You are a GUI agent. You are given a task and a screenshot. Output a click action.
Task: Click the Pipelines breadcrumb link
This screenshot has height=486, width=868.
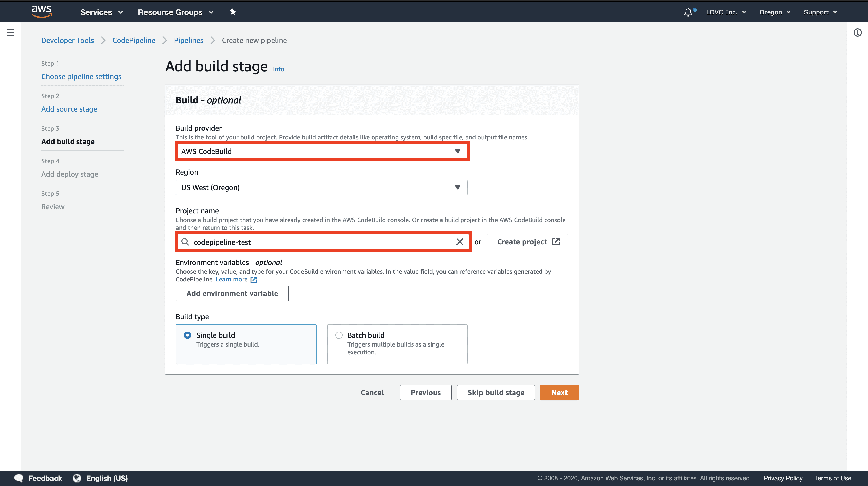pyautogui.click(x=188, y=40)
